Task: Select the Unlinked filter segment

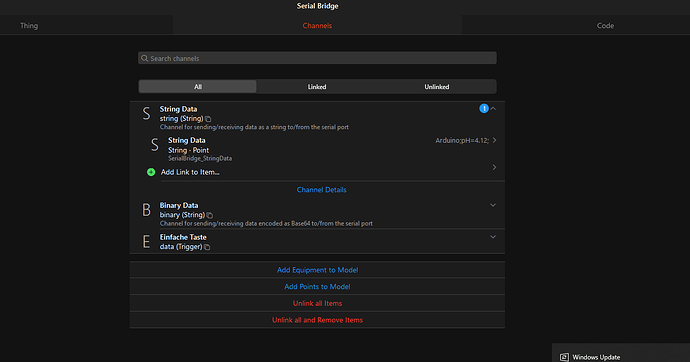Action: [x=437, y=87]
